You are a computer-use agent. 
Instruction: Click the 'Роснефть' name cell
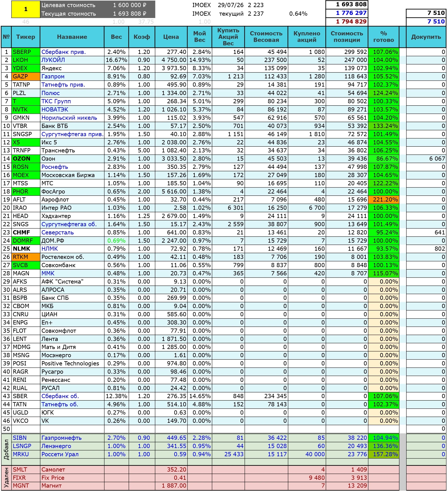coord(72,167)
